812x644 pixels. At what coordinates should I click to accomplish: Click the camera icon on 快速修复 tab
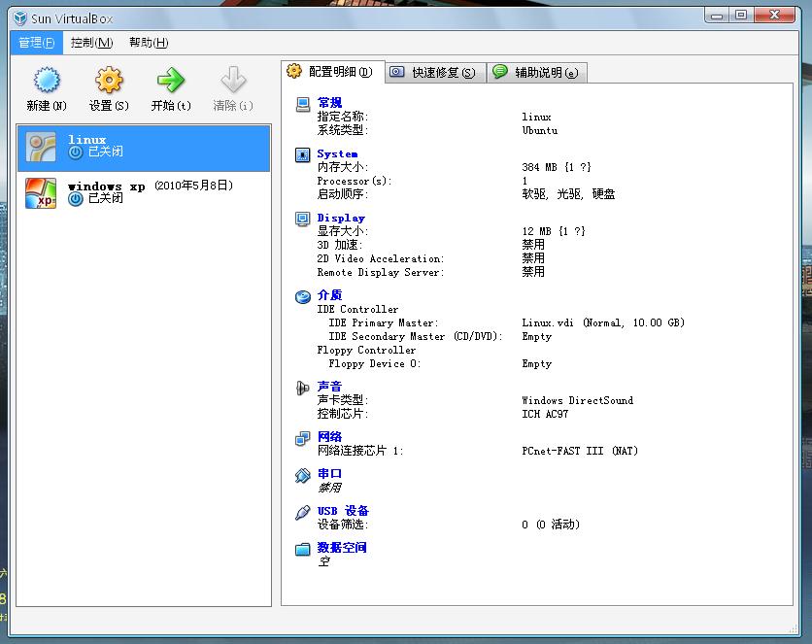tap(396, 72)
